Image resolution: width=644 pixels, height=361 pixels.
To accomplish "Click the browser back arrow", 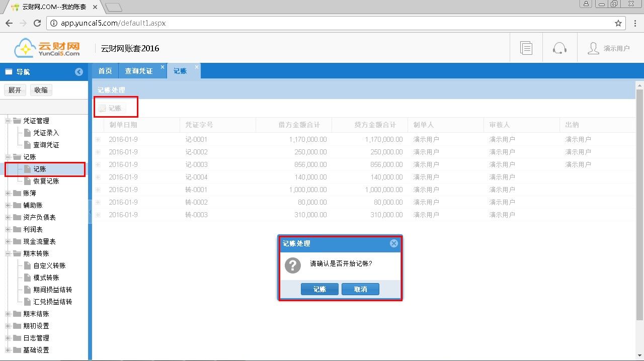I will click(9, 23).
